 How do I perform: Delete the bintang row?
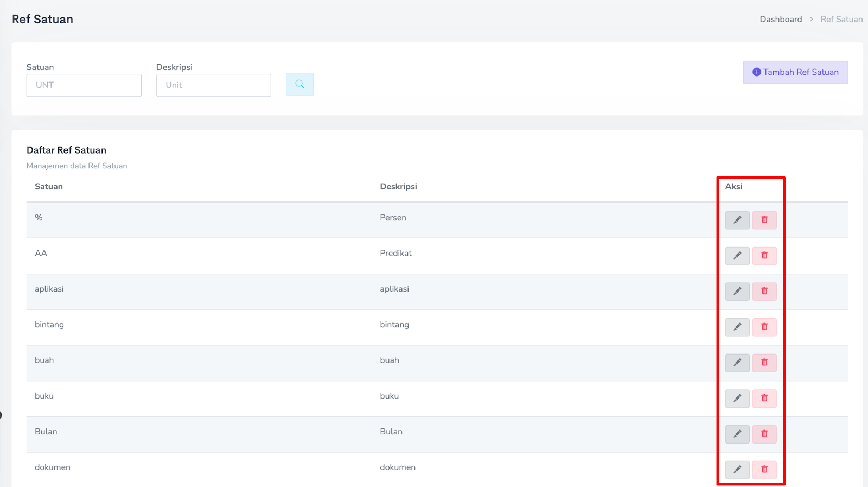coord(764,327)
